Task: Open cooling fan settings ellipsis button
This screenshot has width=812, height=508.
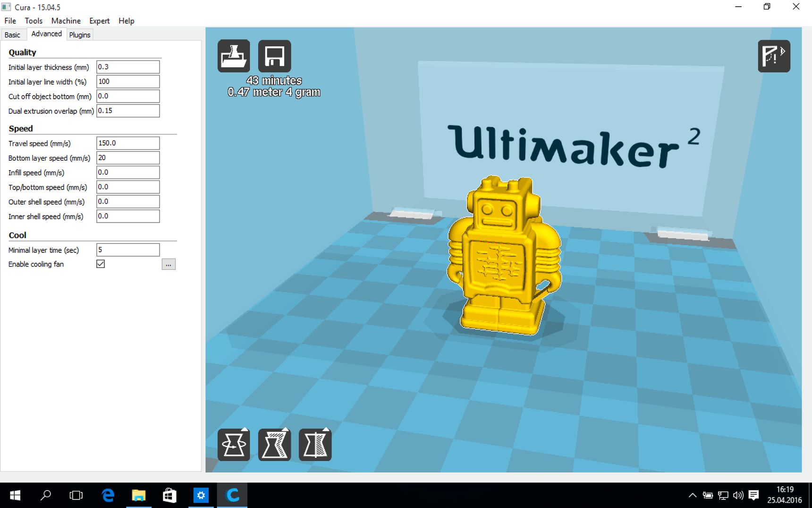Action: pos(169,264)
